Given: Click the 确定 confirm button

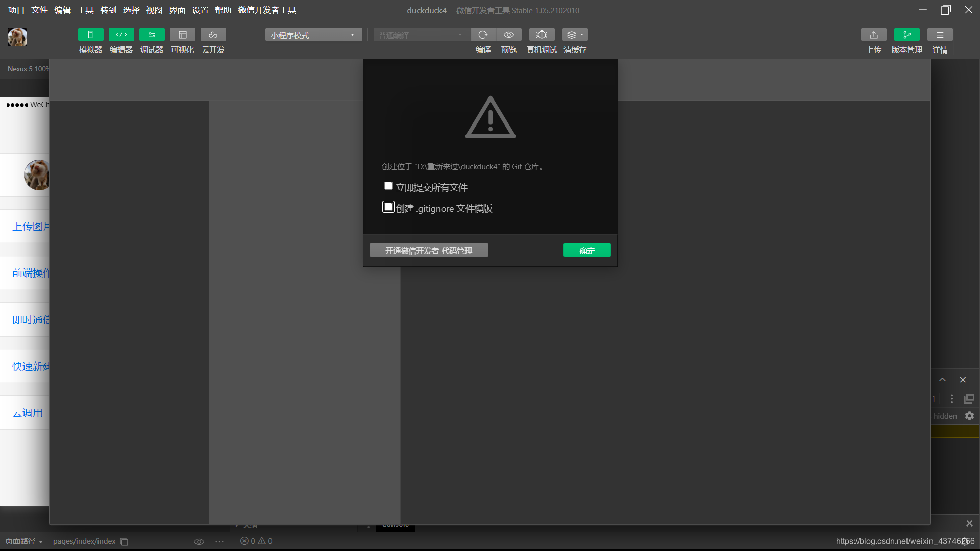Looking at the screenshot, I should click(x=587, y=251).
